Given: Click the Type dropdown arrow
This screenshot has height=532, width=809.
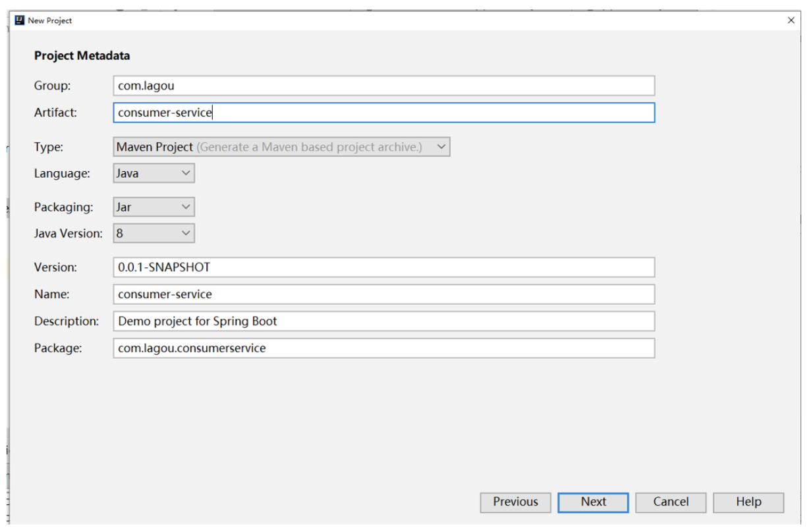Looking at the screenshot, I should point(441,147).
